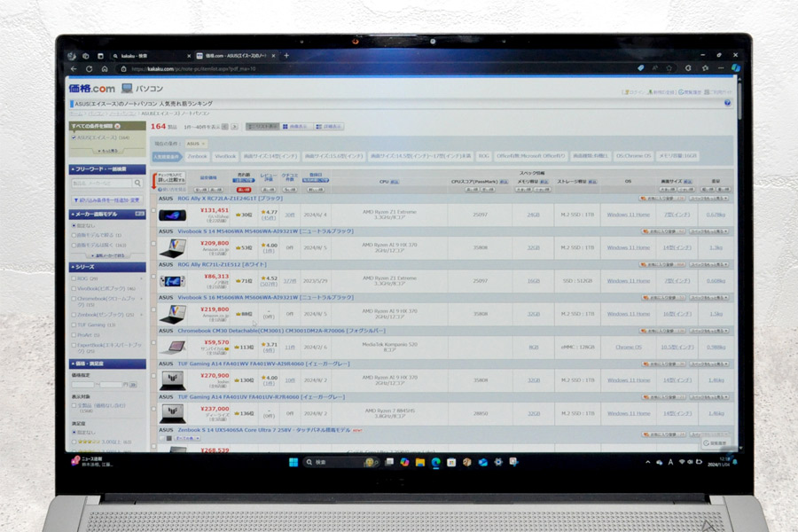Expand the もっと見る link under ASUS filter

point(108,151)
